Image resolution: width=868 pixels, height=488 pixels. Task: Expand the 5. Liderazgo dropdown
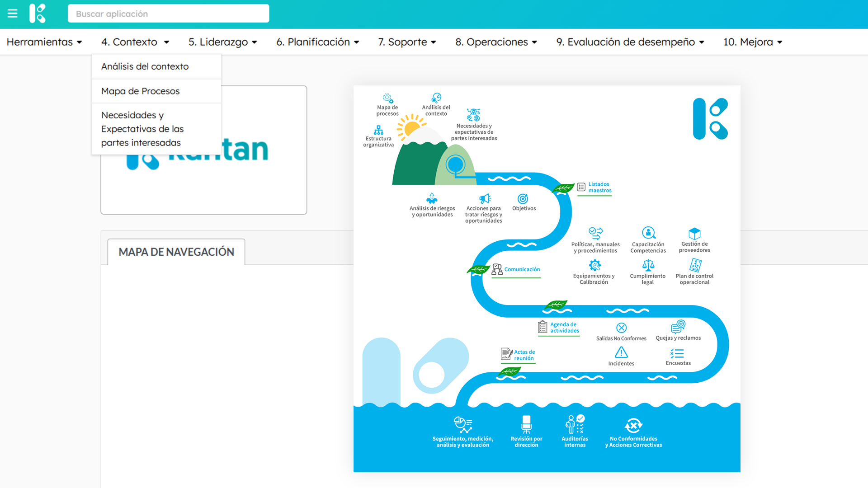coord(223,42)
